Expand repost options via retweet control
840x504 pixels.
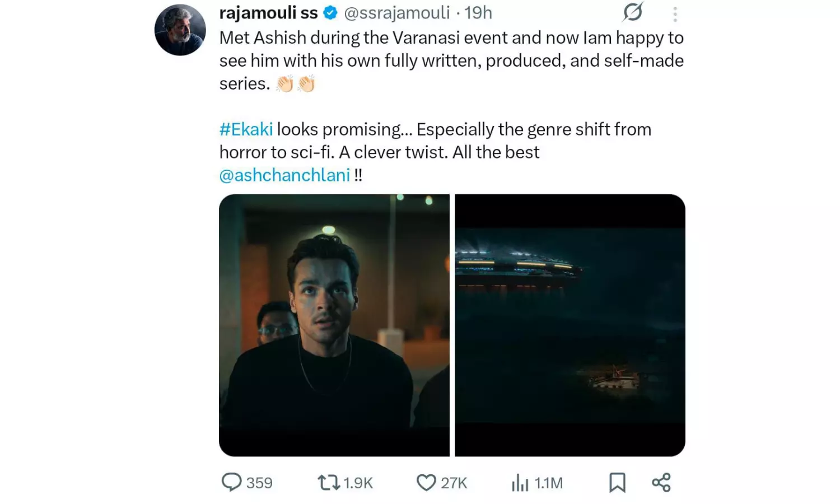[x=328, y=482]
